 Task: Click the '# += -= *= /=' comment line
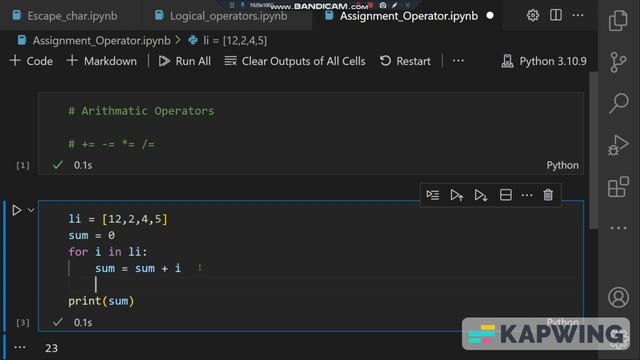coord(111,144)
